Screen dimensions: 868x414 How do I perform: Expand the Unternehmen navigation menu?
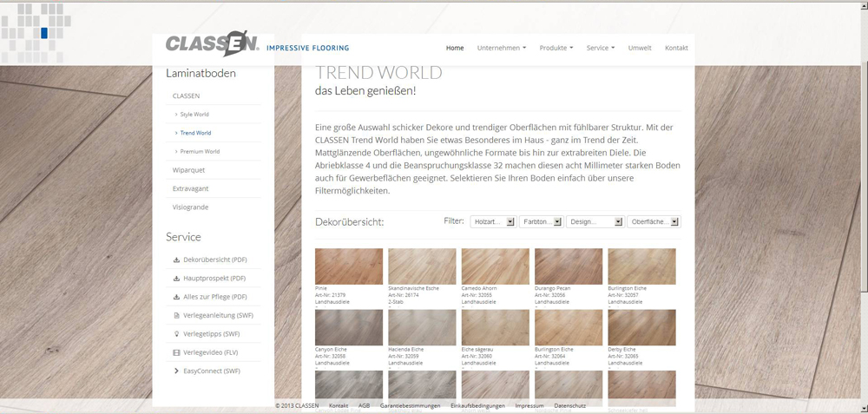coord(502,48)
